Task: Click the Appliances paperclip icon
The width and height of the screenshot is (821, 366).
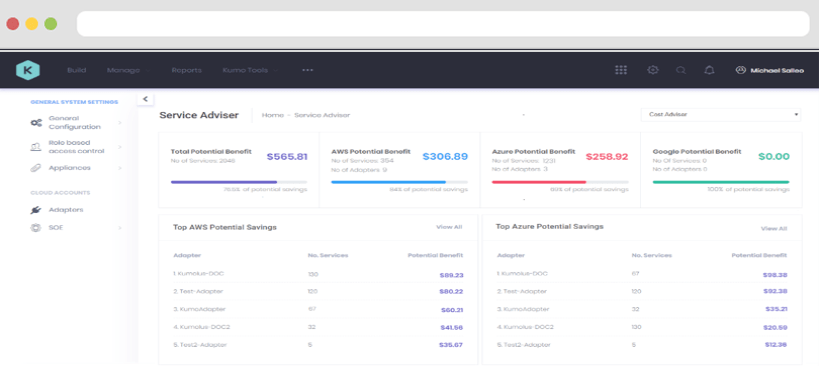Action: tap(36, 168)
